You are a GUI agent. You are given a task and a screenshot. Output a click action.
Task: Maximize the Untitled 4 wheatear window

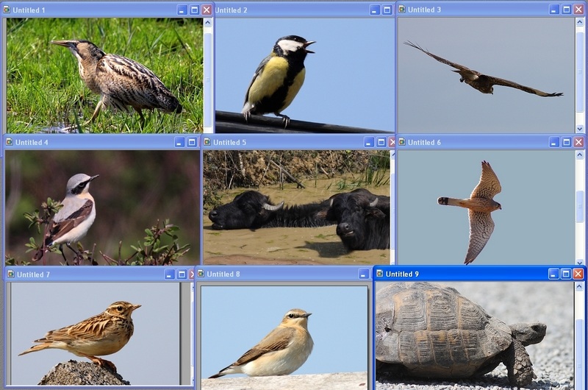click(x=193, y=142)
